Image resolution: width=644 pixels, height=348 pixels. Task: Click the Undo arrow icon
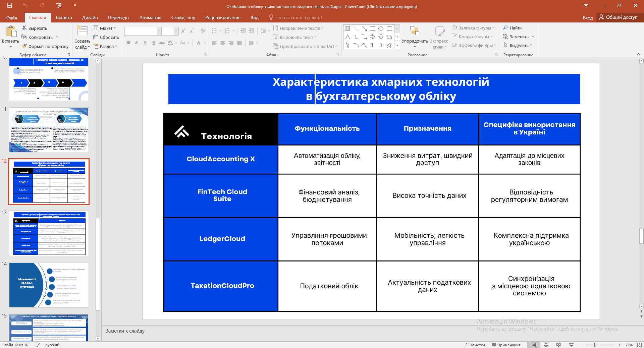tap(25, 5)
